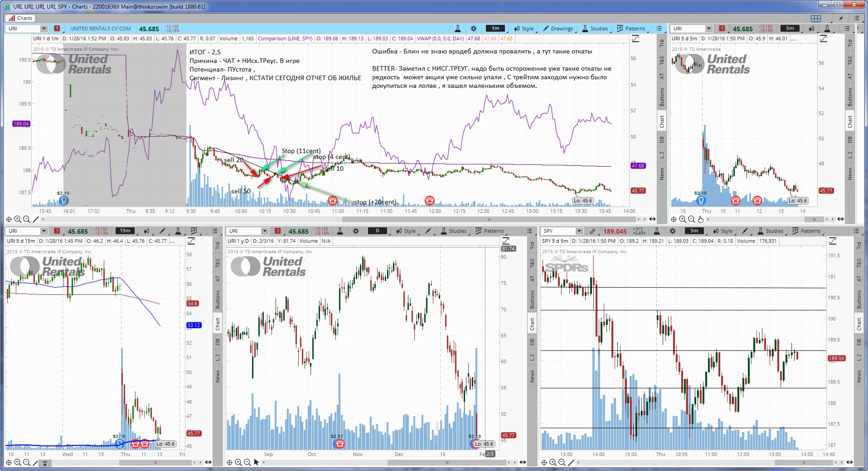The image size is (868, 471).
Task: Click the collapse arrow icon below URI 15m chart
Action: [x=45, y=463]
